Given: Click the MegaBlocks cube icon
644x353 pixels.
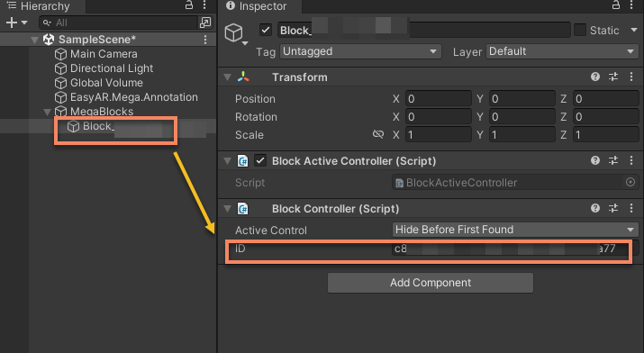Looking at the screenshot, I should pos(60,112).
